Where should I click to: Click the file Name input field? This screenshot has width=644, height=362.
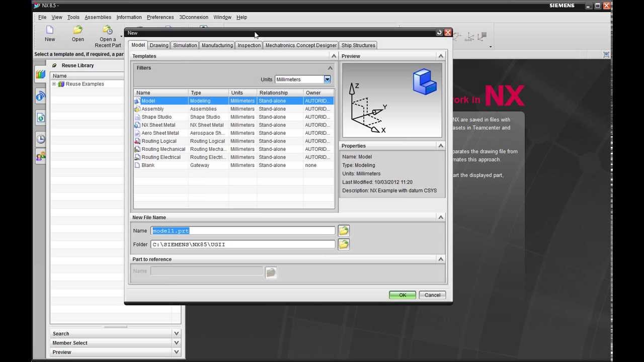243,231
